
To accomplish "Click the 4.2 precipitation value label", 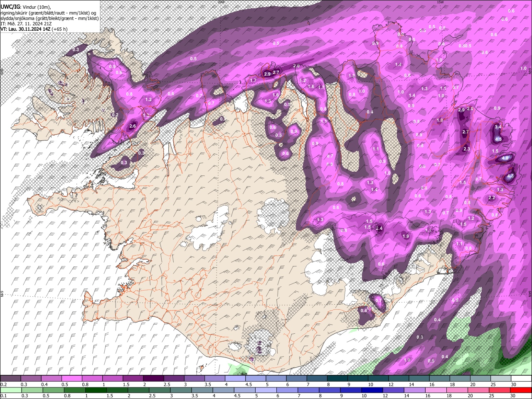I will (x=511, y=176).
